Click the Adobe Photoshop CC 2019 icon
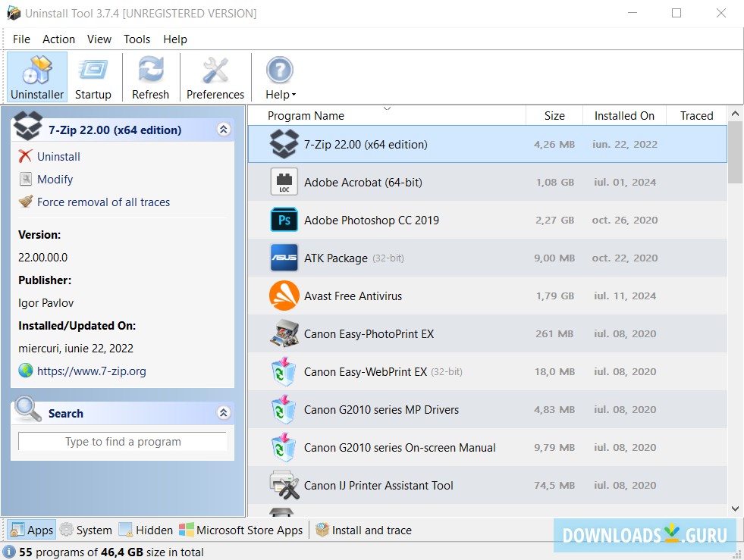Screen dimensions: 744x560 click(284, 220)
